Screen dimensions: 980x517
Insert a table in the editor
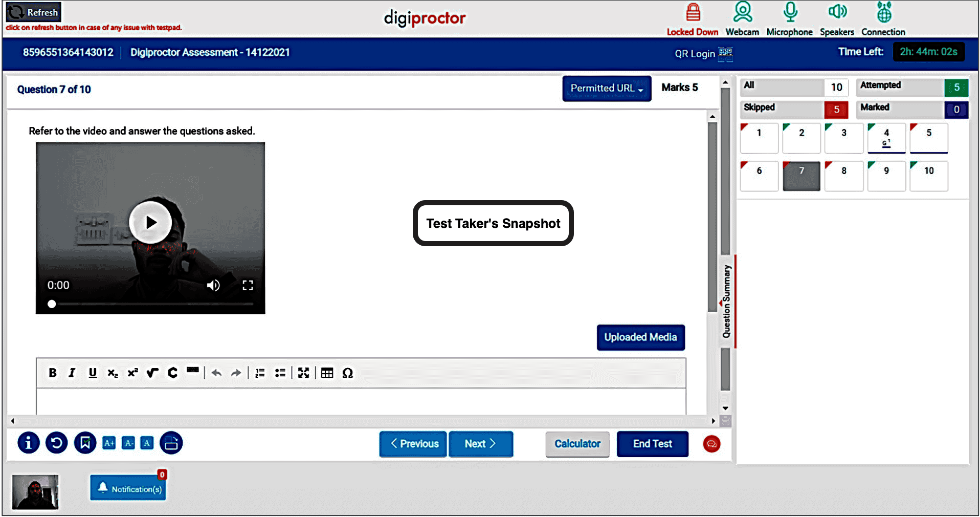(x=327, y=373)
